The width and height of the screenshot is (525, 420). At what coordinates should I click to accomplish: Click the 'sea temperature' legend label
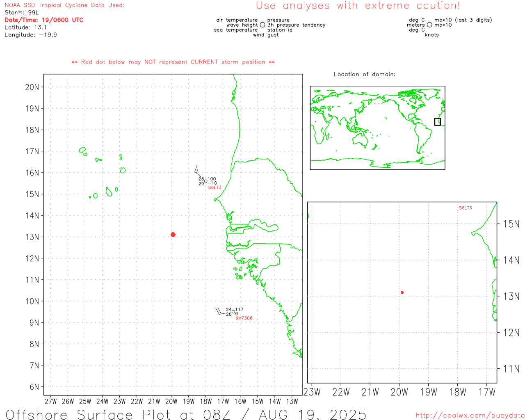point(236,30)
